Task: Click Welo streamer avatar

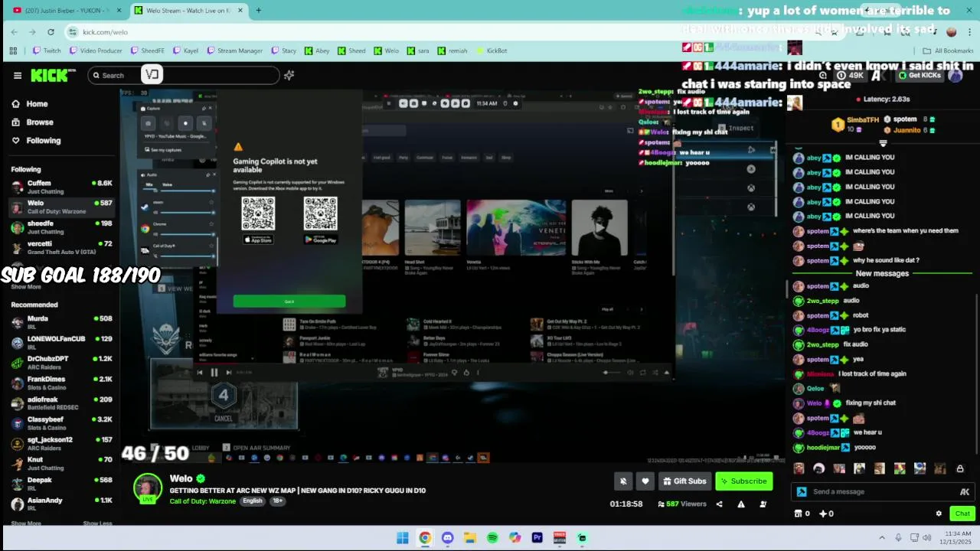Action: point(148,488)
